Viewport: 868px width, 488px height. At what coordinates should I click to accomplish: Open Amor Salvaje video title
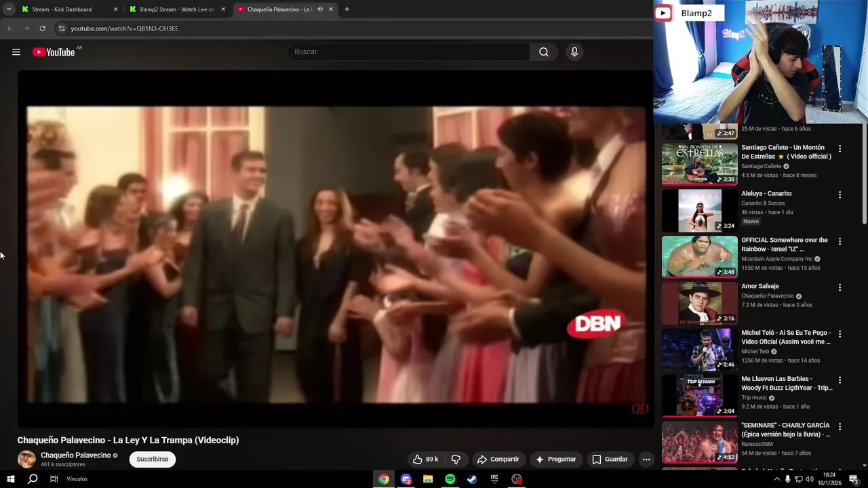click(760, 287)
